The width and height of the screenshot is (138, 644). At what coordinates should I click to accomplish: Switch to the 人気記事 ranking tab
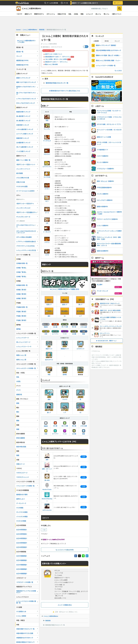click(x=96, y=41)
